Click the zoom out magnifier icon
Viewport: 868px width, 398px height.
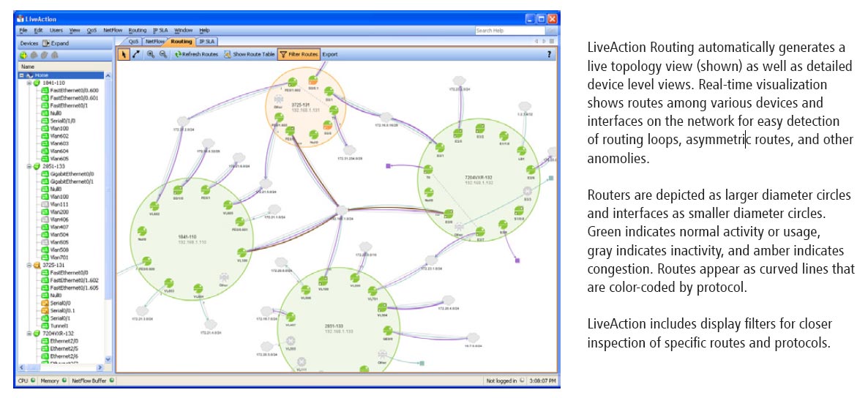[x=162, y=54]
